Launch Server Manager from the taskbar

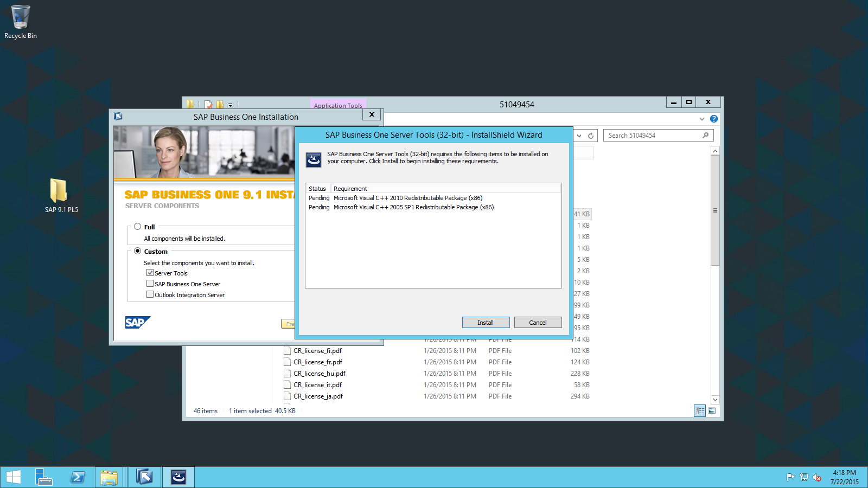tap(43, 477)
